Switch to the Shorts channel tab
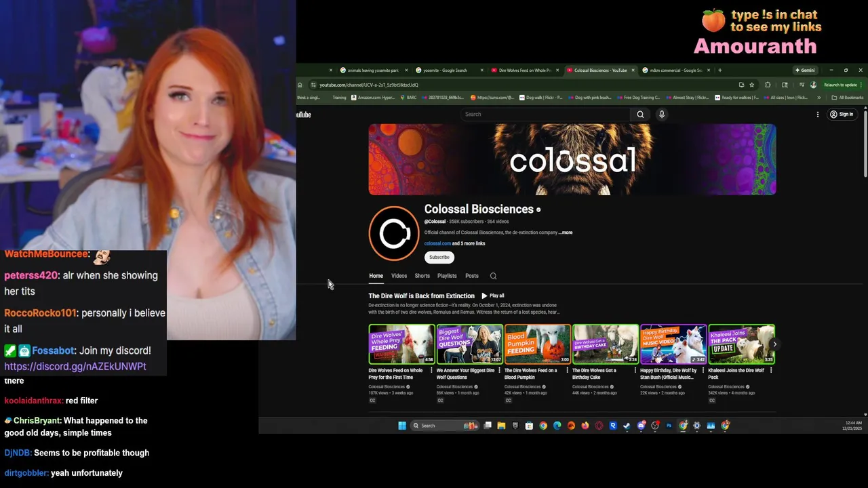Viewport: 868px width, 488px height. pos(422,276)
